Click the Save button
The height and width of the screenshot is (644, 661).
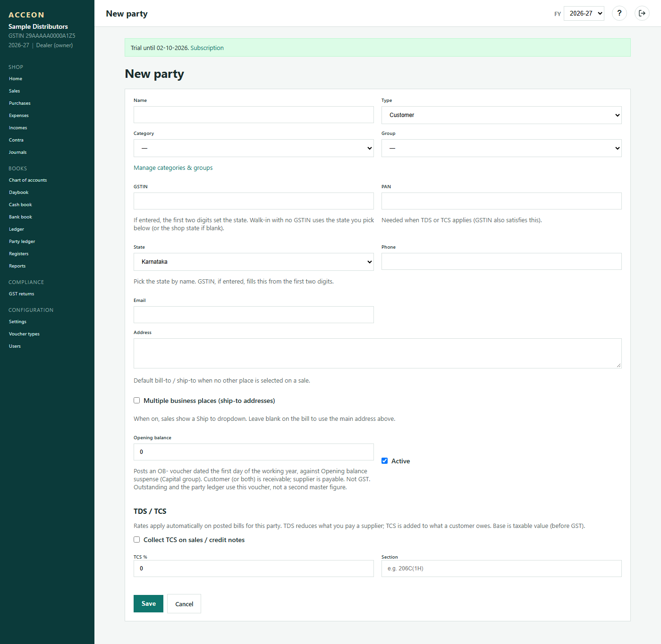click(148, 604)
